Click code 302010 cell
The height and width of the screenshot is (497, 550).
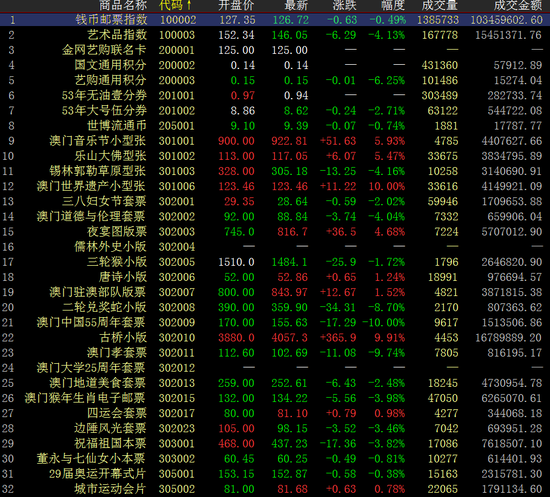click(177, 338)
